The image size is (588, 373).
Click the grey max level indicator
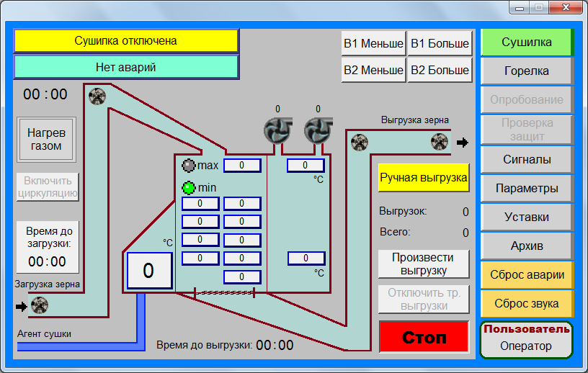(189, 166)
